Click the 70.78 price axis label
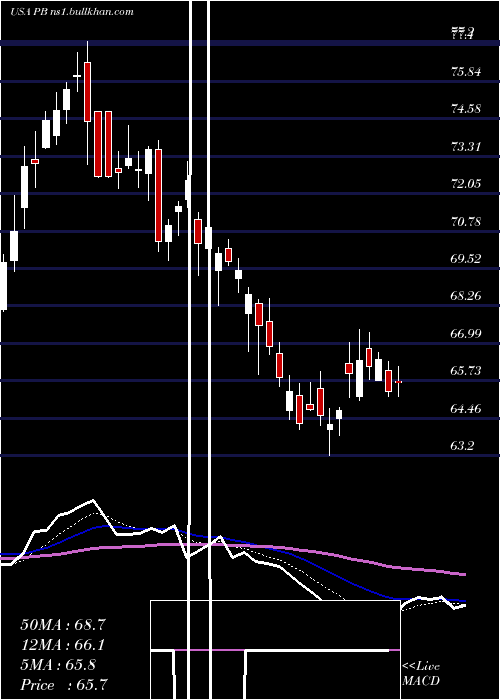 pos(466,221)
